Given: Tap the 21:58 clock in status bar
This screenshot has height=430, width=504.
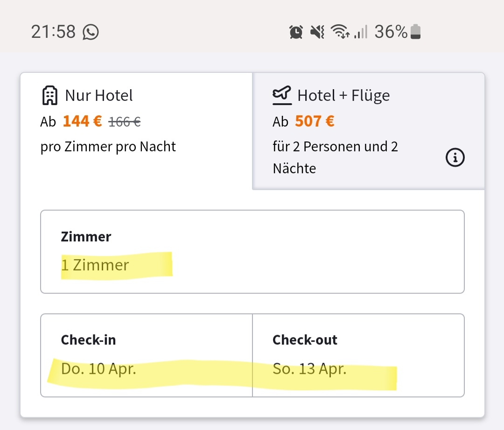Looking at the screenshot, I should click(53, 32).
